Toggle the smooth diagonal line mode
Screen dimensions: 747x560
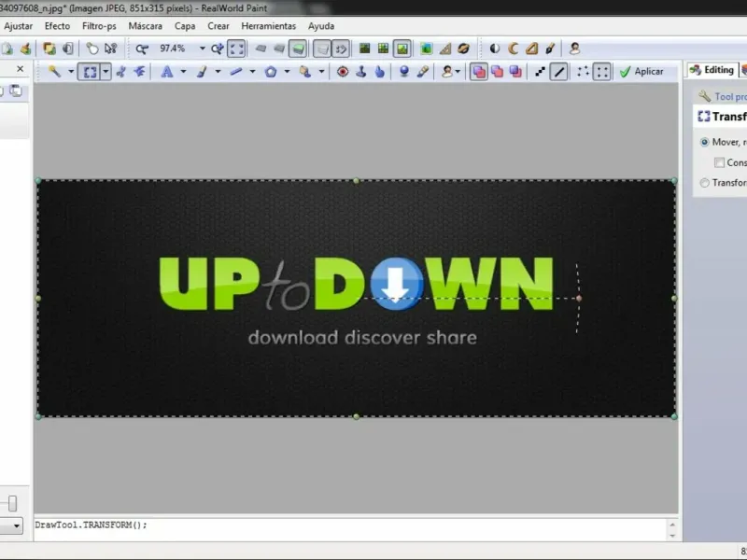[x=558, y=72]
